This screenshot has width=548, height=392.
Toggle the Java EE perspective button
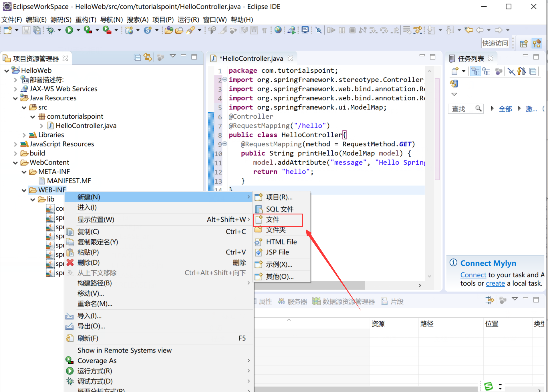pyautogui.click(x=537, y=43)
